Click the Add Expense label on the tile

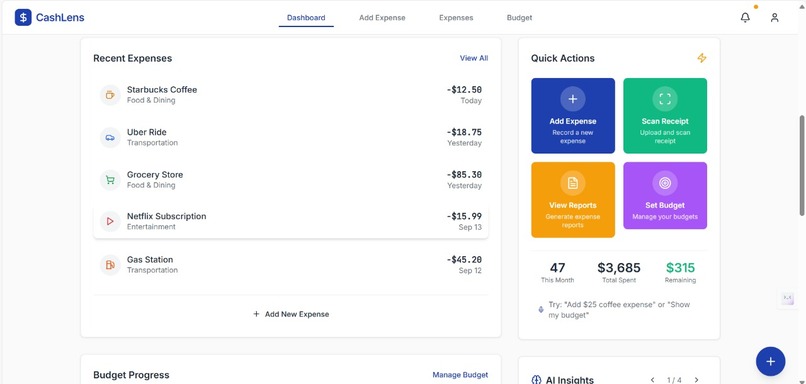tap(573, 121)
